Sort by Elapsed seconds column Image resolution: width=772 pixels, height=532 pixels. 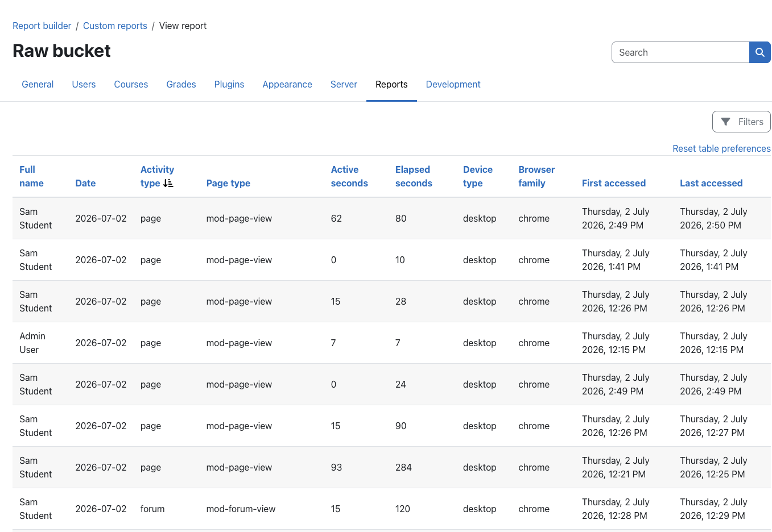[414, 176]
